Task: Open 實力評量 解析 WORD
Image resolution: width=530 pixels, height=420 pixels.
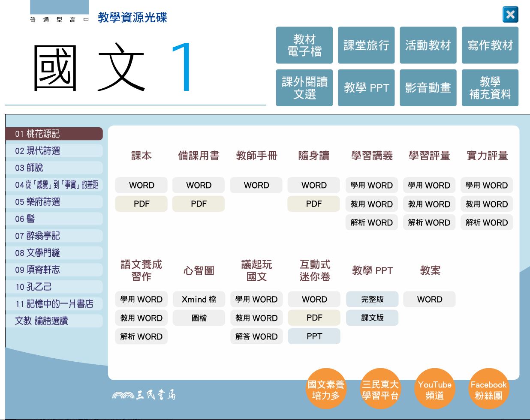Action: tap(487, 222)
